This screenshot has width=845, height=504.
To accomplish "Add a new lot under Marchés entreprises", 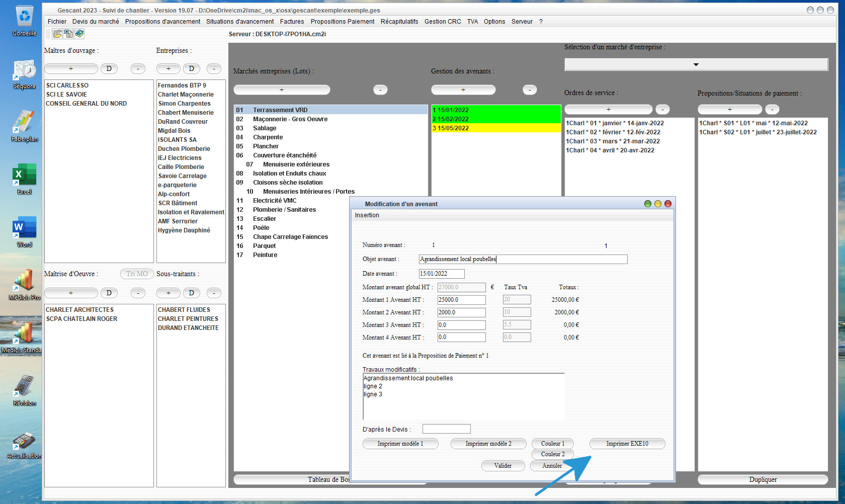I will (282, 90).
